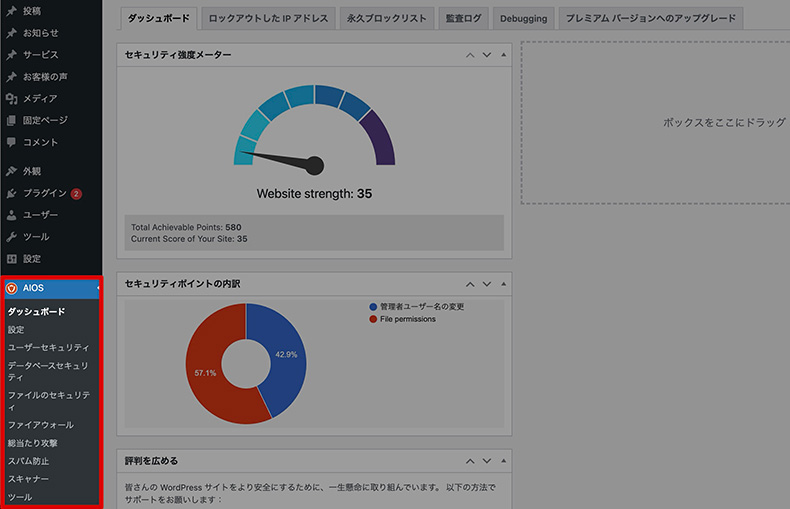Click the AIOS shield logo icon
This screenshot has width=790, height=509.
point(11,288)
